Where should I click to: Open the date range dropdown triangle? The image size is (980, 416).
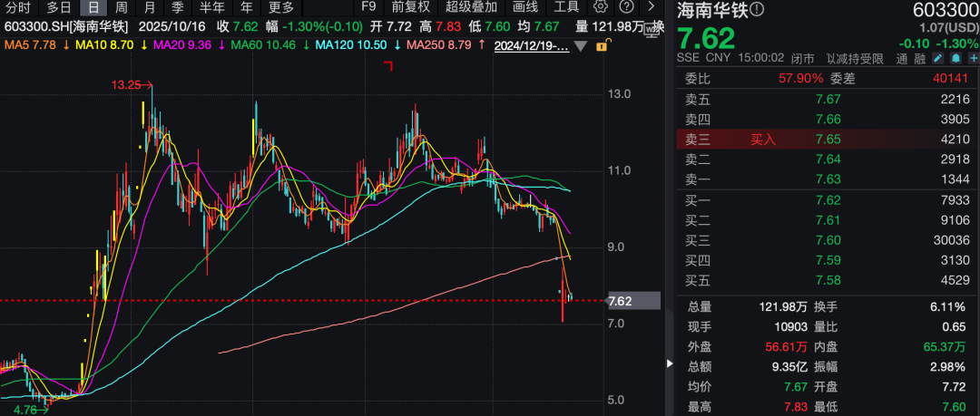[x=581, y=44]
